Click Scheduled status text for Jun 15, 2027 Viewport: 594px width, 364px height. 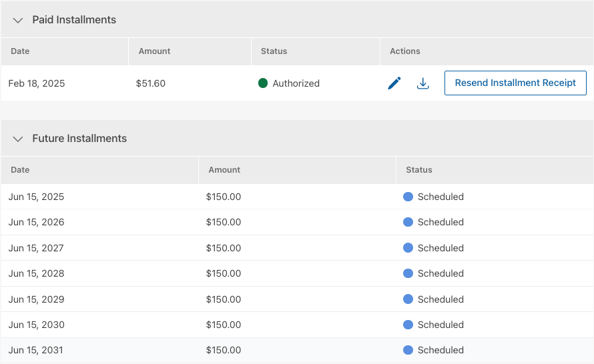tap(440, 248)
